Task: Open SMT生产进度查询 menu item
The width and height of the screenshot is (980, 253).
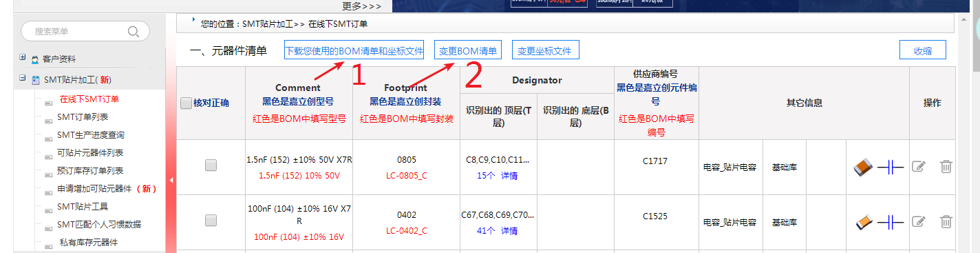Action: pos(90,134)
